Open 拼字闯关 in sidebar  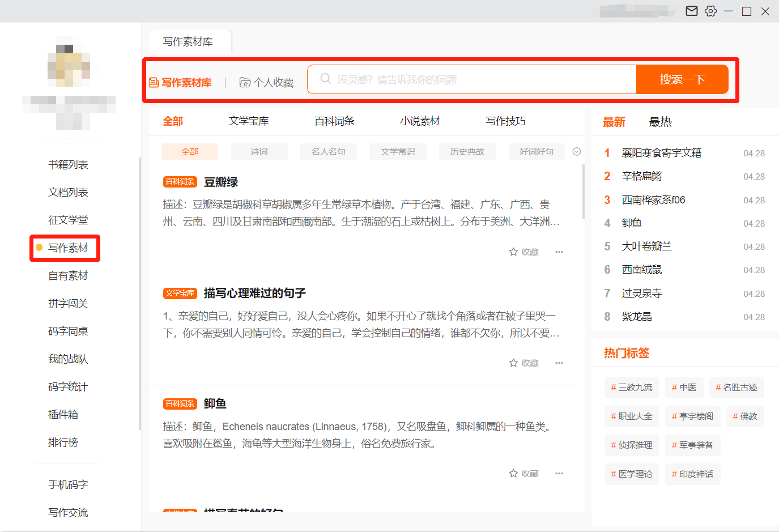[x=68, y=304]
